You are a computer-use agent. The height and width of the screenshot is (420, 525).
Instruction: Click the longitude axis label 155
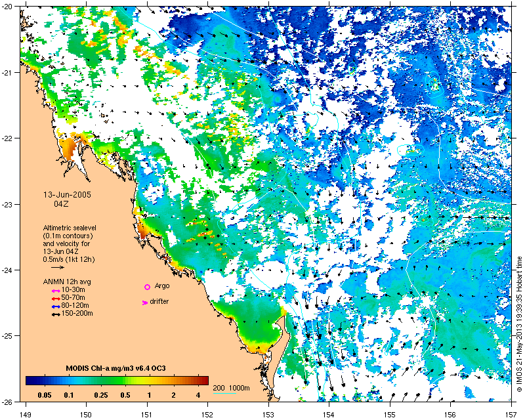[390, 414]
